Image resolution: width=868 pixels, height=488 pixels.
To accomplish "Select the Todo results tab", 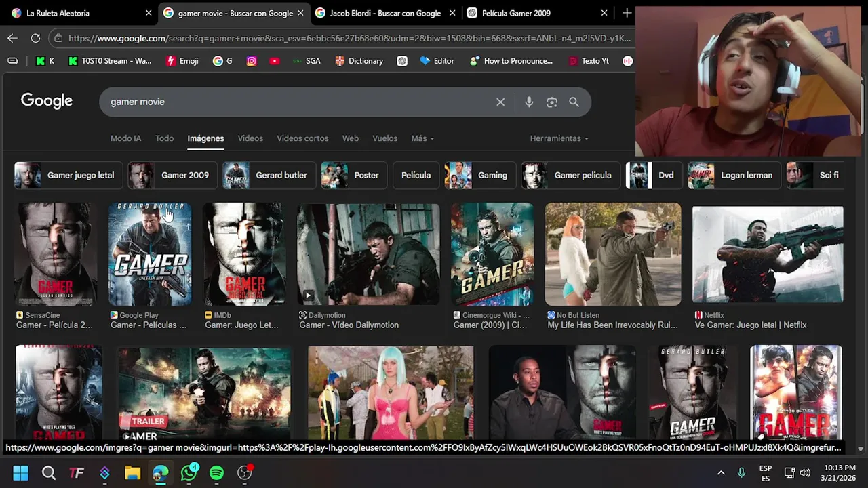I will click(164, 138).
